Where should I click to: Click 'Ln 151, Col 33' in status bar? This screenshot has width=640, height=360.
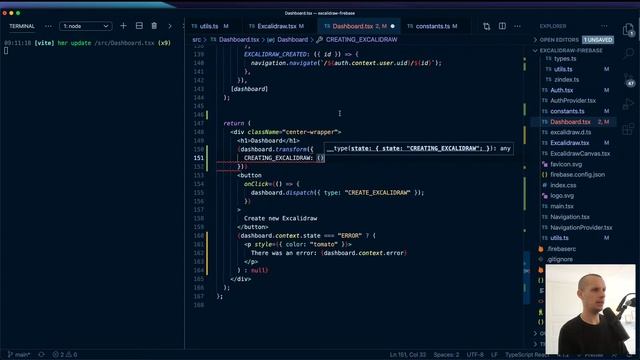point(407,355)
